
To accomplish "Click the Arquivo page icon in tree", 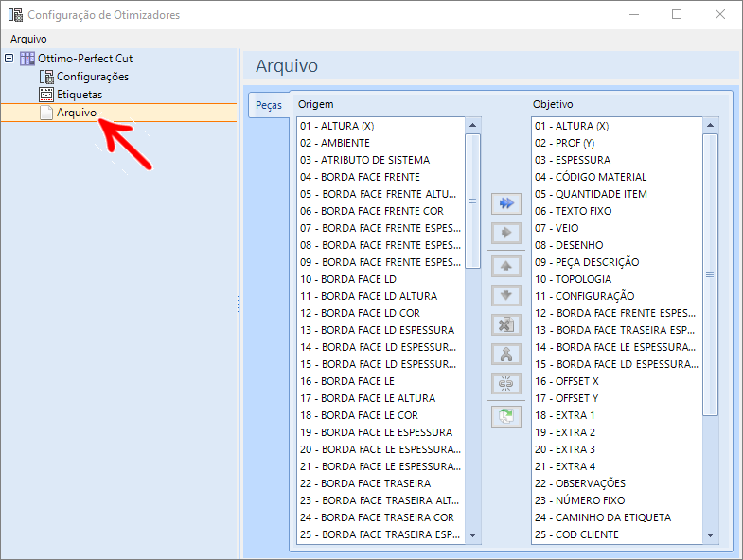I will (46, 113).
